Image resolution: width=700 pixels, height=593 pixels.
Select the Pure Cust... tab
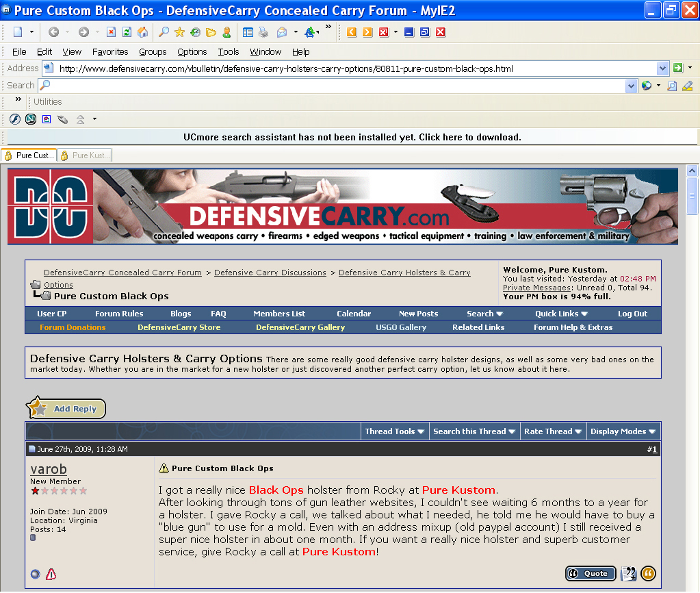29,155
